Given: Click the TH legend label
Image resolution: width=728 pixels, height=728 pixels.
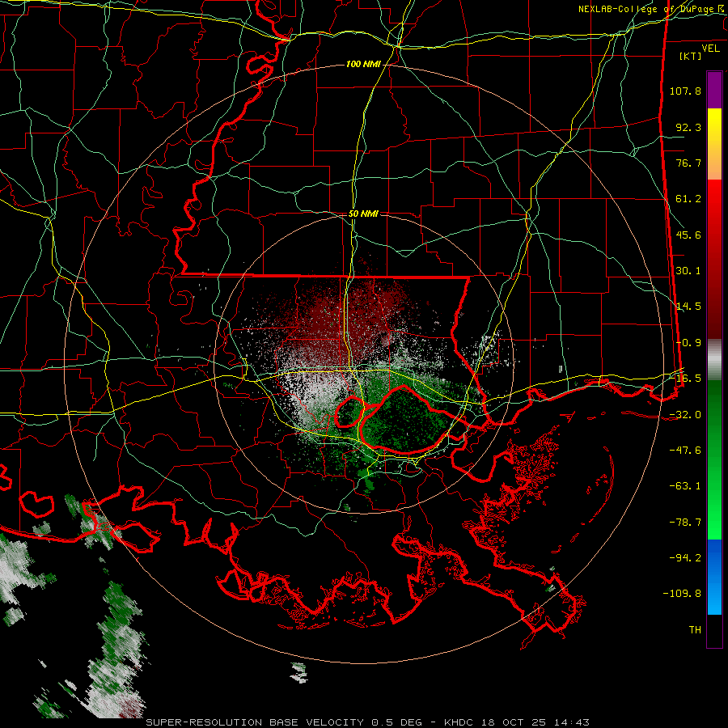Looking at the screenshot, I should pyautogui.click(x=695, y=630).
